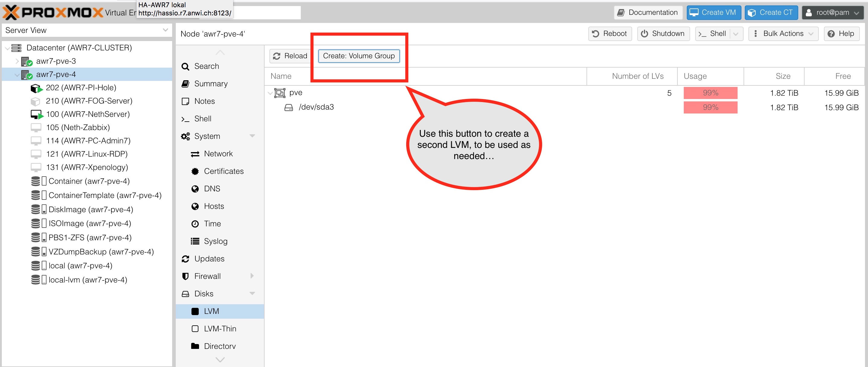Click the Search magnifier icon in node menu
Viewport: 868px width, 367px height.
[185, 67]
